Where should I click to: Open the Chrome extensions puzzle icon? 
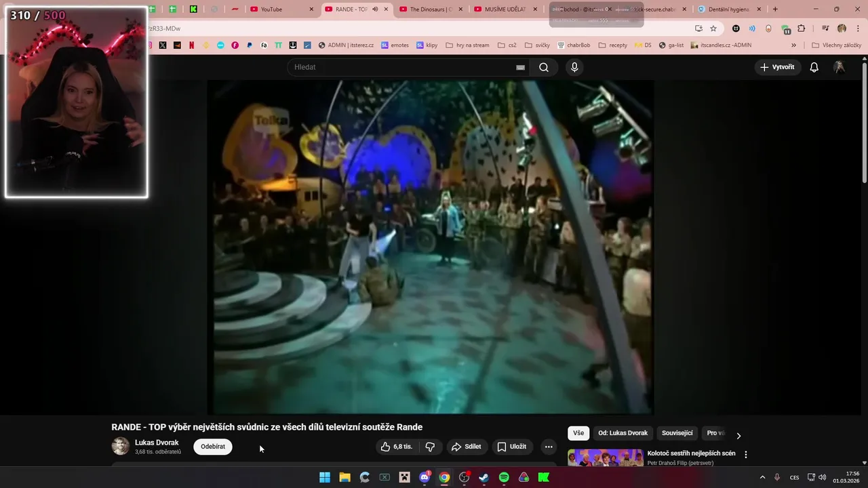[802, 28]
